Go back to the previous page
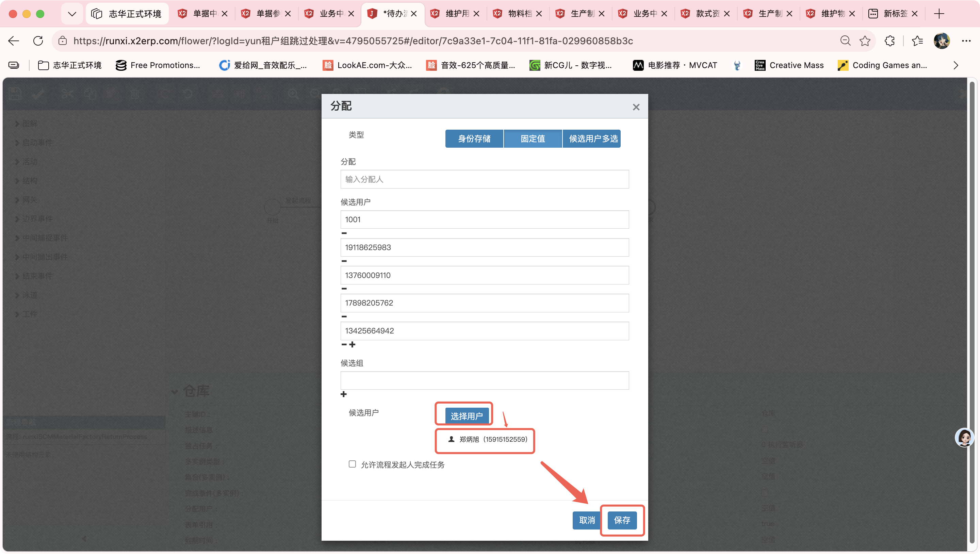 tap(14, 41)
